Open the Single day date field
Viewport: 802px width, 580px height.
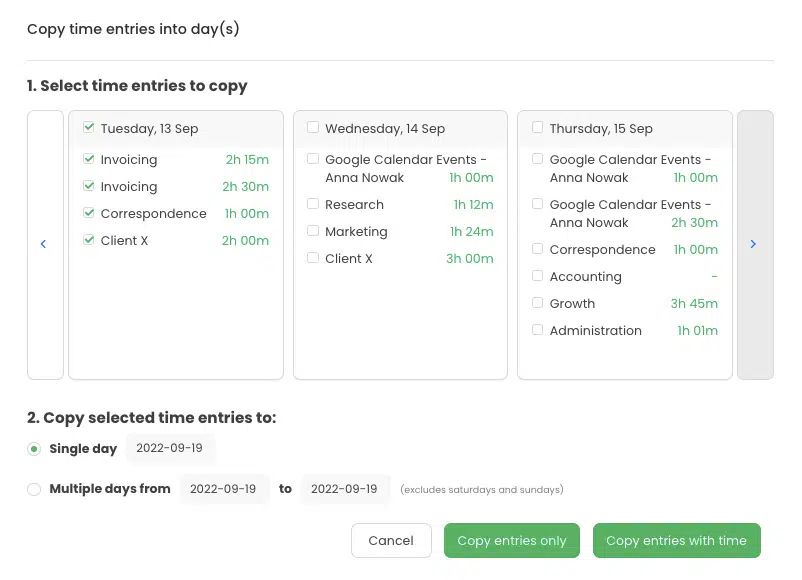(170, 448)
